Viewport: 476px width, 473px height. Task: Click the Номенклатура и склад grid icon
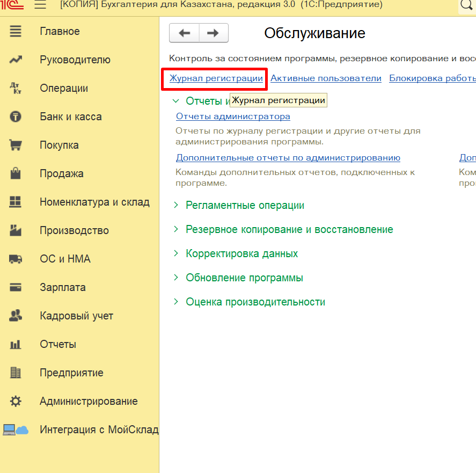(x=15, y=202)
